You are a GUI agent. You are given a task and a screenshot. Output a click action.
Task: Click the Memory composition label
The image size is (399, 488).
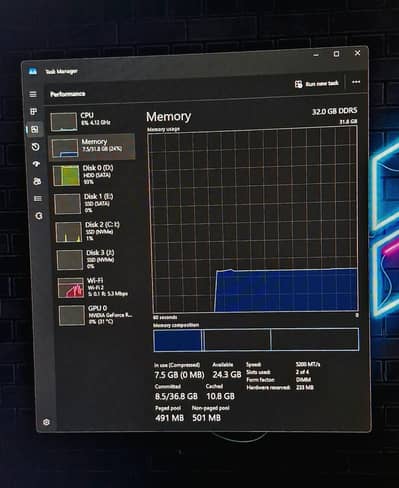coord(176,325)
